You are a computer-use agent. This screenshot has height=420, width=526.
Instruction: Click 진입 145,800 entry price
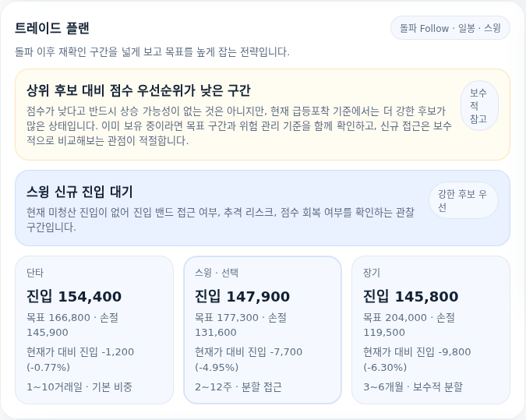pyautogui.click(x=411, y=297)
